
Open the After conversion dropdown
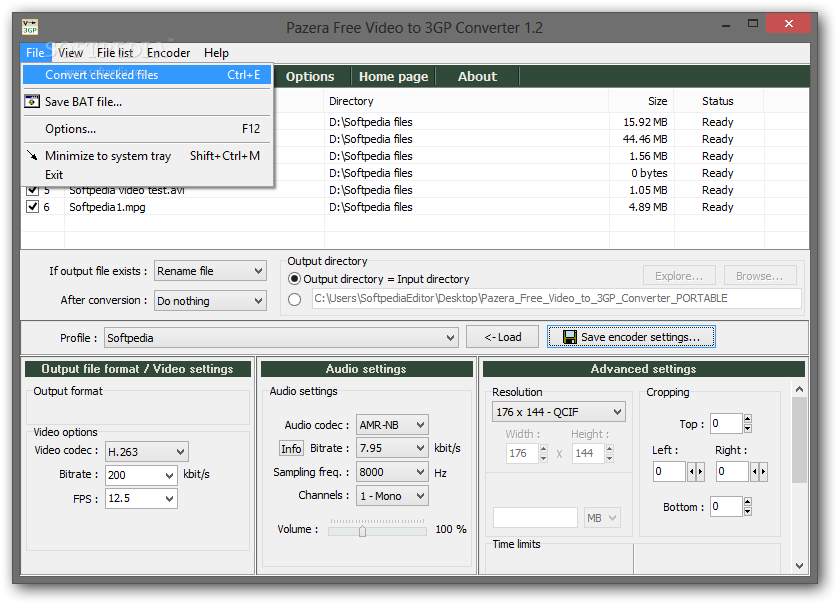211,301
